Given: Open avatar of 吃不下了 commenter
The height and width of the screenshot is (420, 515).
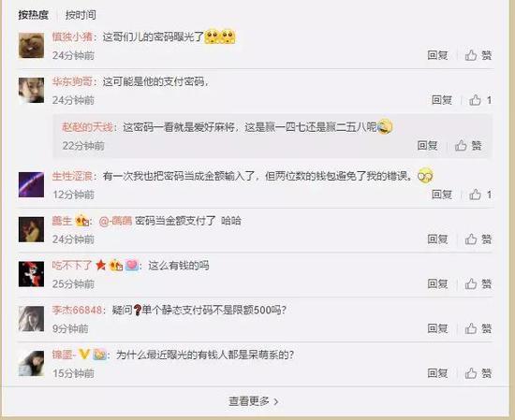Looking at the screenshot, I should 31,274.
